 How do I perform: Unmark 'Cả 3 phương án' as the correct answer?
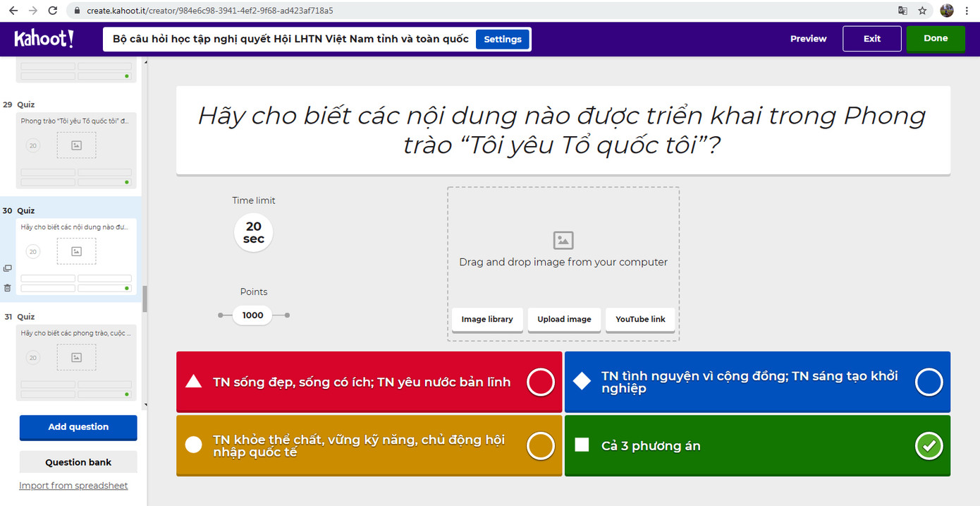tap(929, 446)
